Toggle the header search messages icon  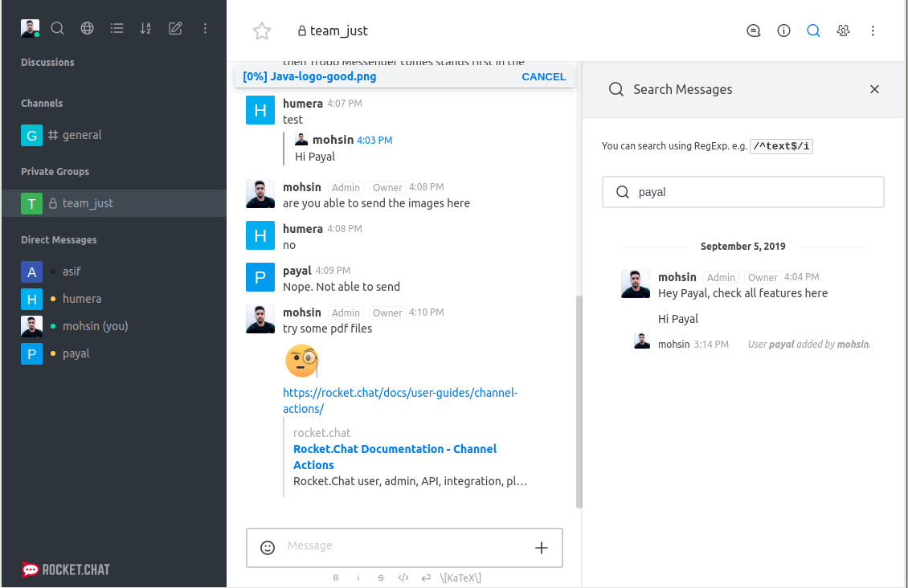click(813, 31)
